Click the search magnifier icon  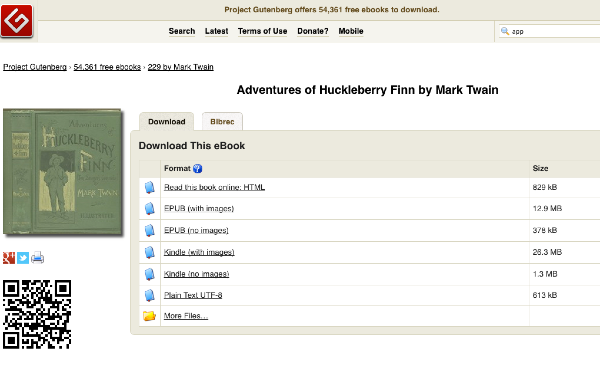tap(505, 31)
